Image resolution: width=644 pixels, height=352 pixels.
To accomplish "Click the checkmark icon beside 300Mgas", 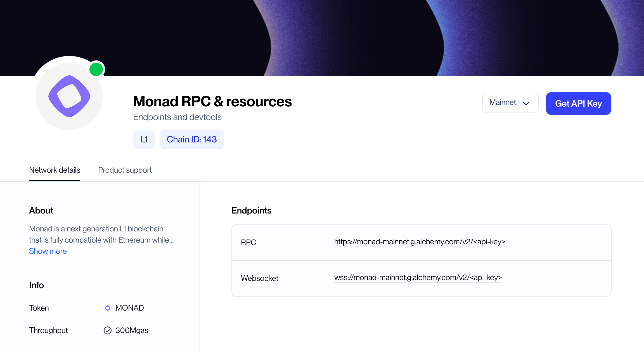I will 108,330.
